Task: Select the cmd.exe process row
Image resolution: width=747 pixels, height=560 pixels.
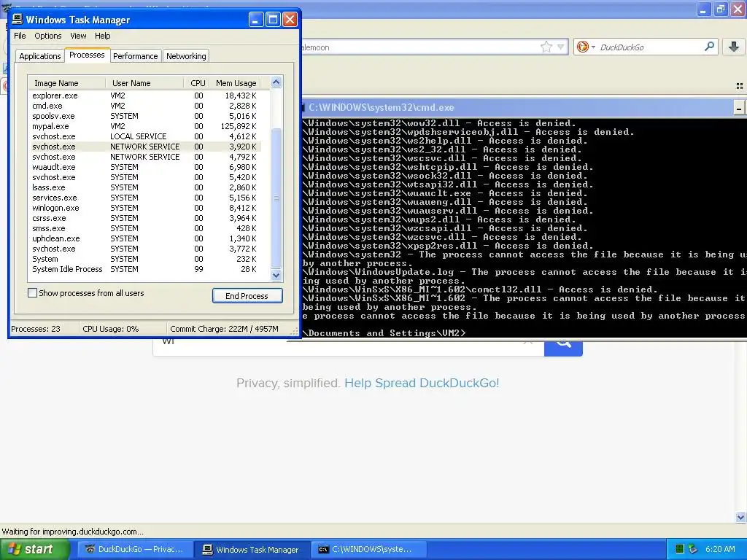Action: pos(145,106)
